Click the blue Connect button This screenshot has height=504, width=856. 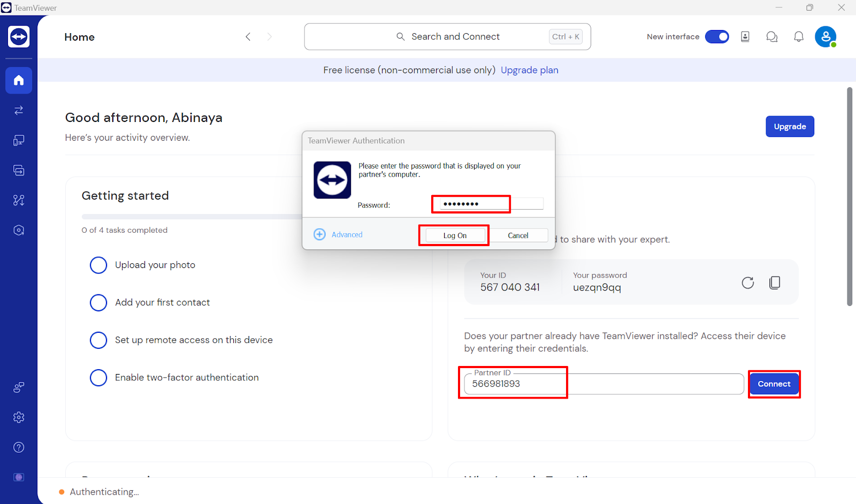tap(774, 384)
